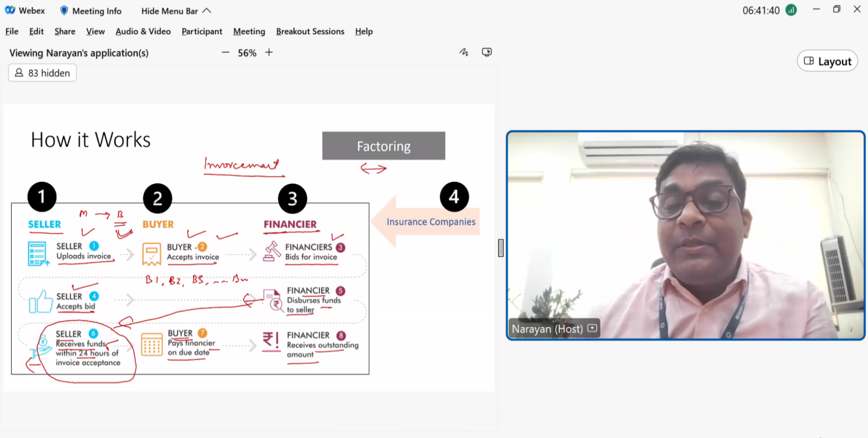Open the Share menu
This screenshot has height=438, width=868.
click(x=65, y=31)
